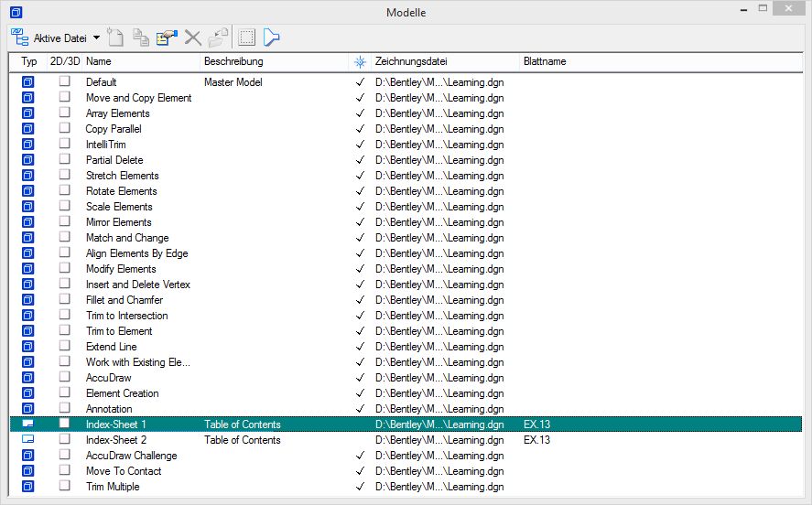Click checkmark in Mirror Elements row

[360, 222]
